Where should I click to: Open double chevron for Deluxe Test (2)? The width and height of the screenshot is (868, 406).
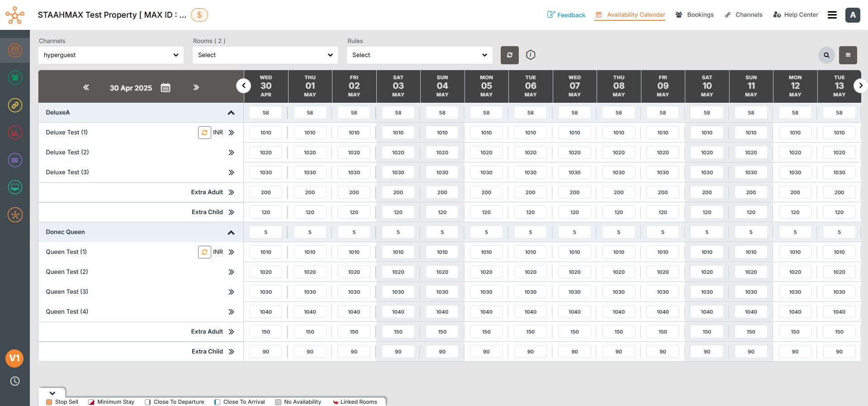tap(231, 153)
